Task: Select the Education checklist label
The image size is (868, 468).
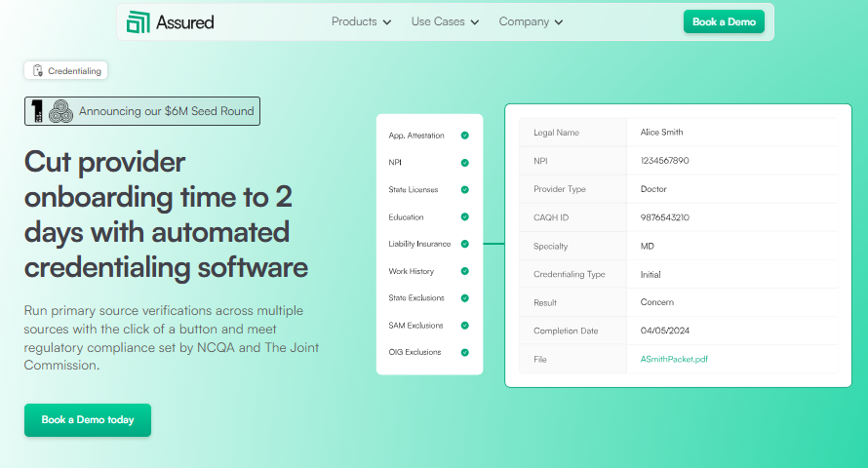Action: (x=406, y=216)
